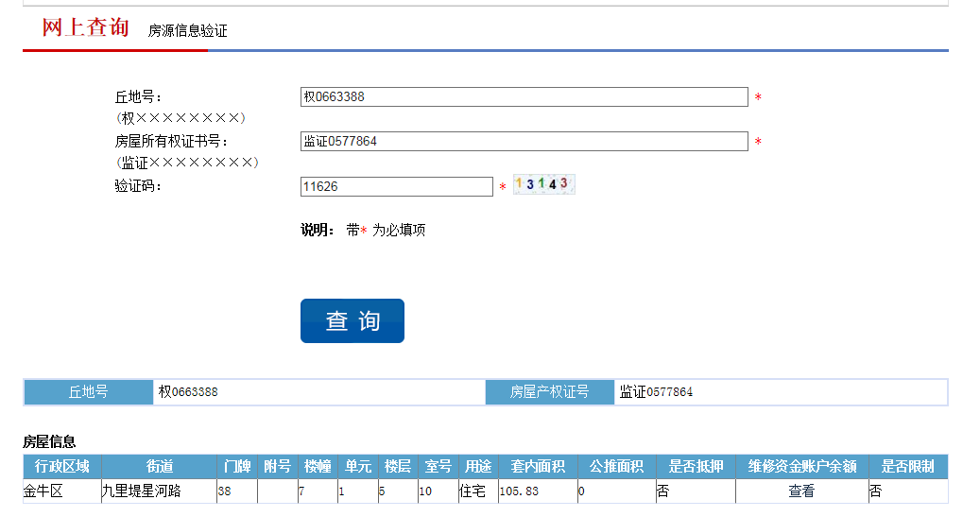This screenshot has width=980, height=517.
Task: Click the 维修资金账户余额 column header
Action: 801,467
